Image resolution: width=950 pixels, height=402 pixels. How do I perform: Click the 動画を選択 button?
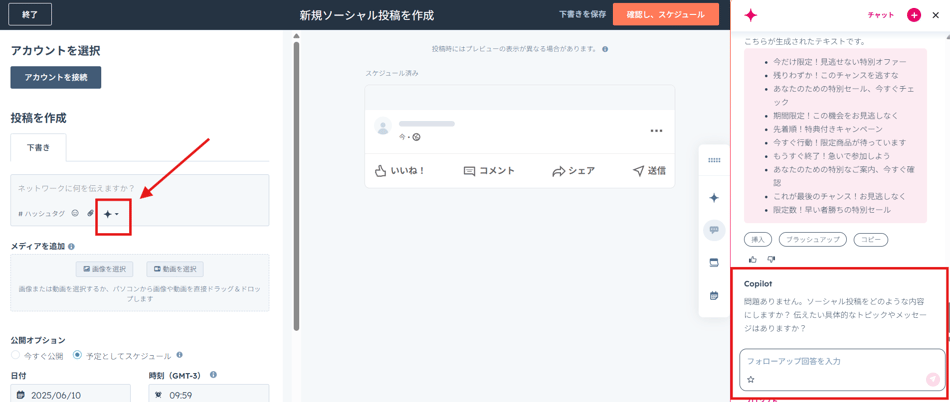[x=175, y=269]
